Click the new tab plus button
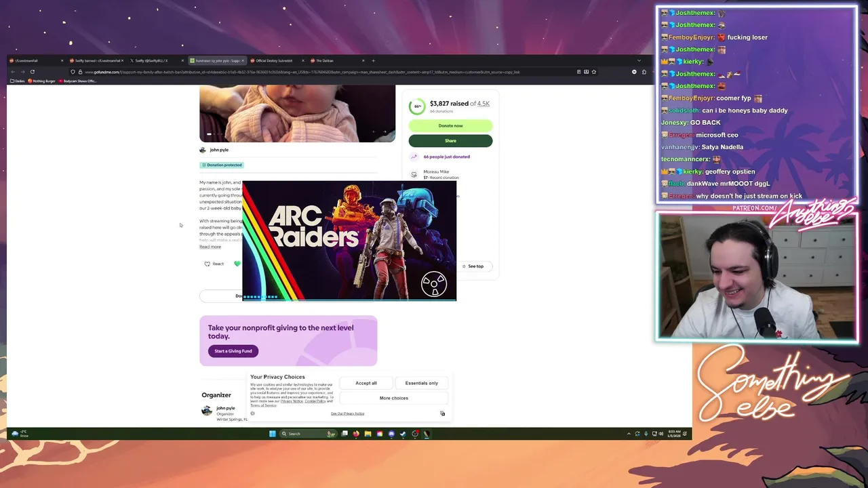Viewport: 868px width, 488px height. (x=373, y=60)
